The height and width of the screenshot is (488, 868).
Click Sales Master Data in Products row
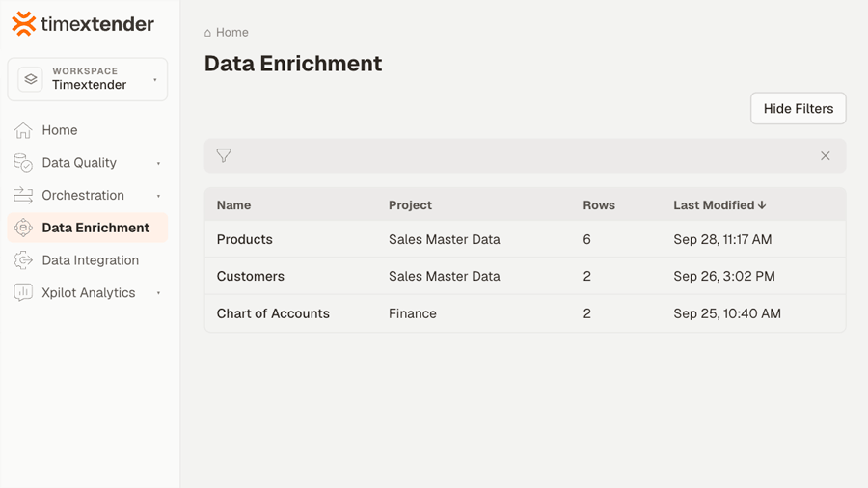[444, 239]
